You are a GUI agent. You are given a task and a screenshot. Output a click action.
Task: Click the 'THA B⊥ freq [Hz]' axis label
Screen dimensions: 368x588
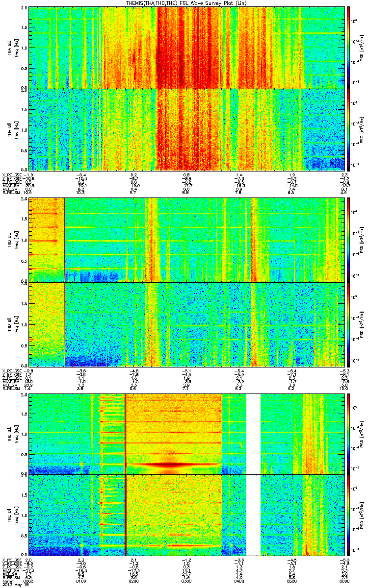13,48
